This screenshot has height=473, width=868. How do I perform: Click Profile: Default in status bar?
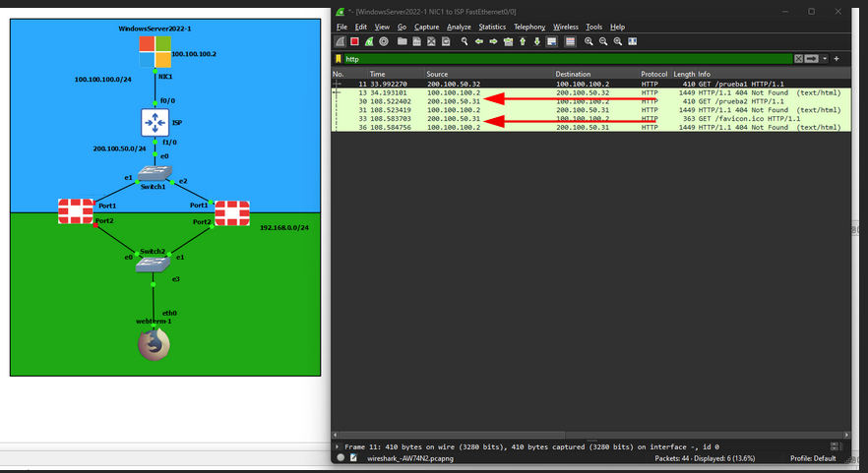[813, 458]
